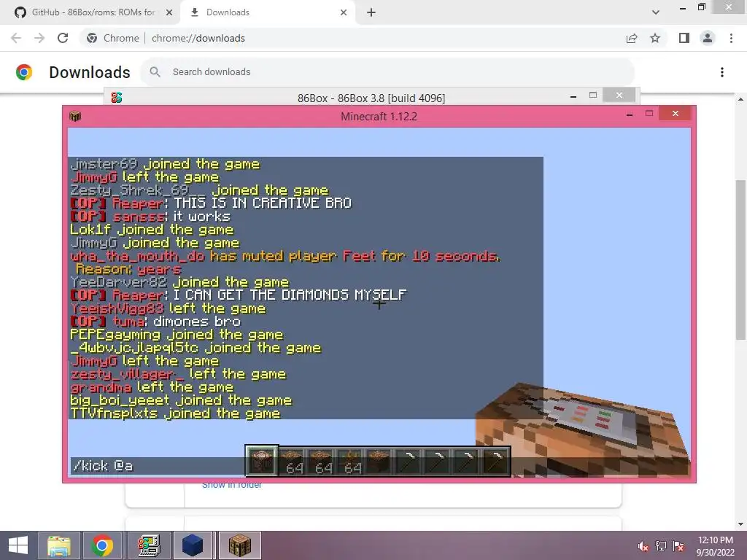Open the Chrome three-dot main menu
747x560 pixels.
(731, 38)
